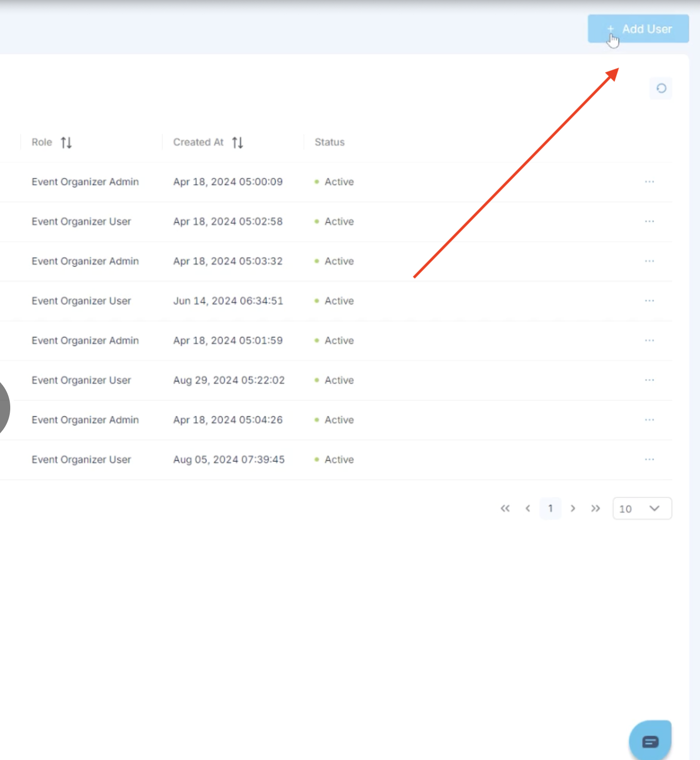
Task: Select page 1 in pagination
Action: (550, 508)
